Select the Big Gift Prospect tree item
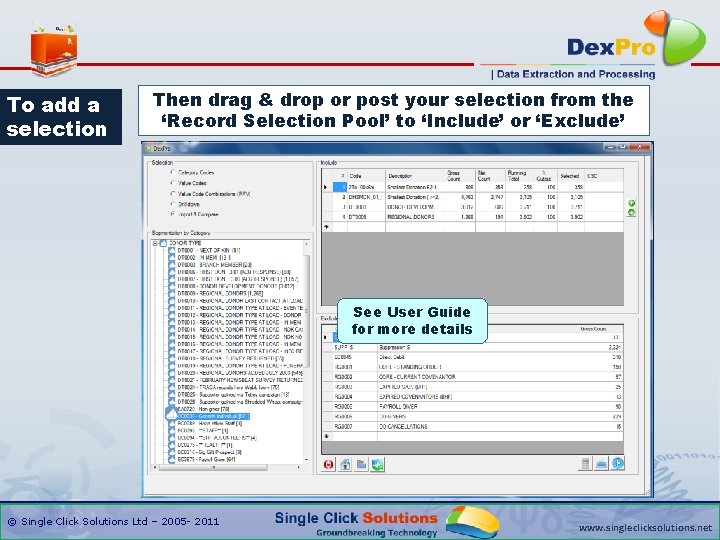 pyautogui.click(x=209, y=452)
